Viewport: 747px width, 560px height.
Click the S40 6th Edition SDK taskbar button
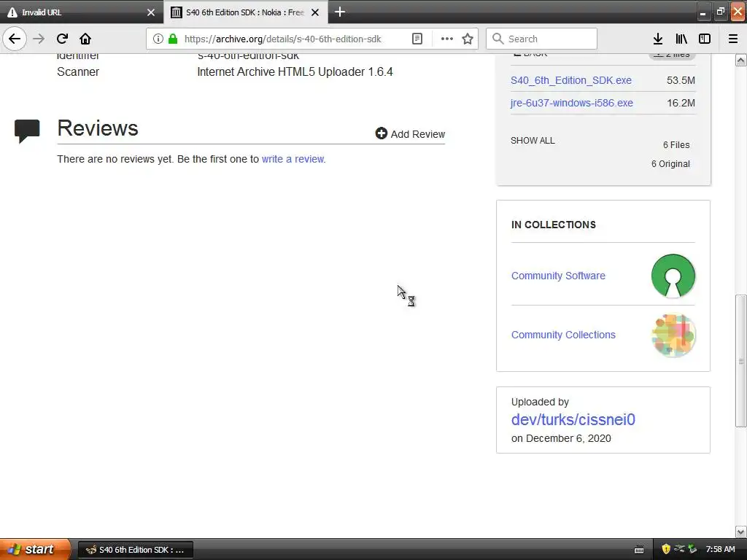point(135,550)
